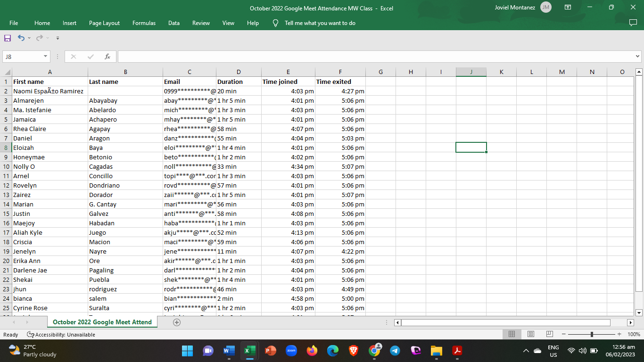644x362 pixels.
Task: Click the Ribbon Display Options icon
Action: pos(568,8)
